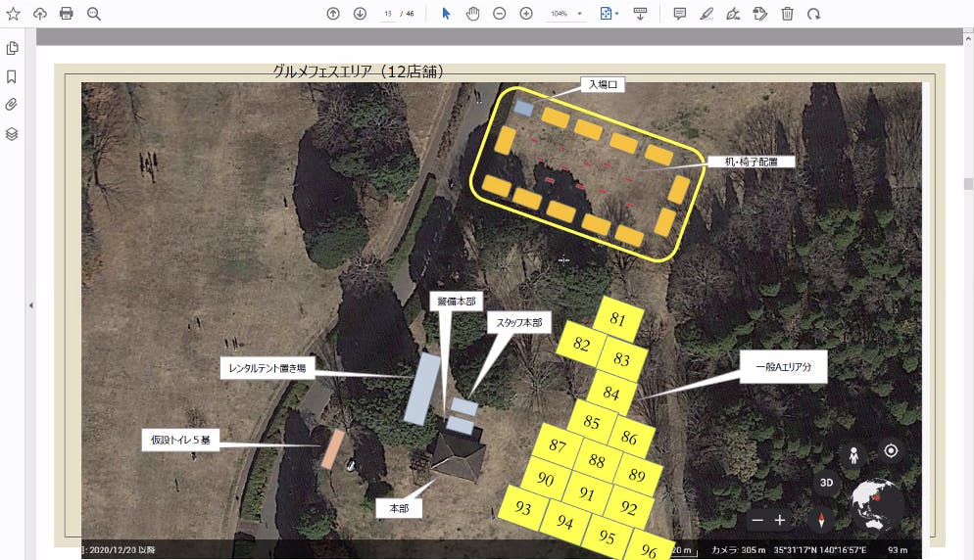
Task: Click the vertical scrollbar thumb
Action: point(968,183)
